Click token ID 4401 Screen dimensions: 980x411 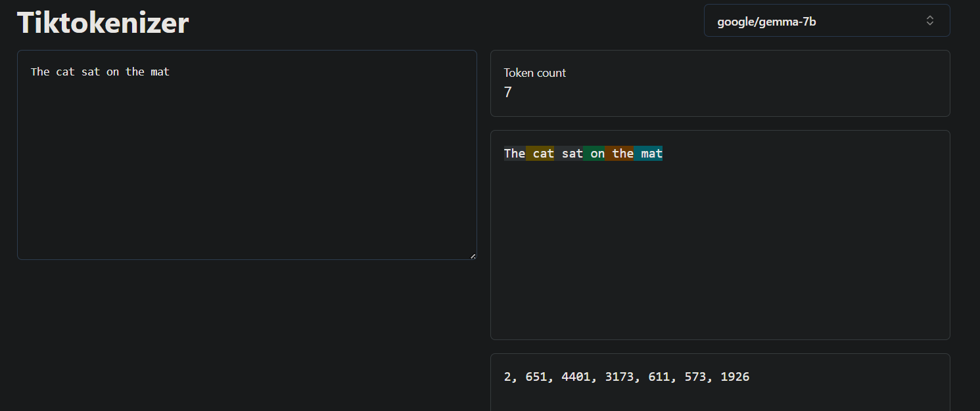576,377
